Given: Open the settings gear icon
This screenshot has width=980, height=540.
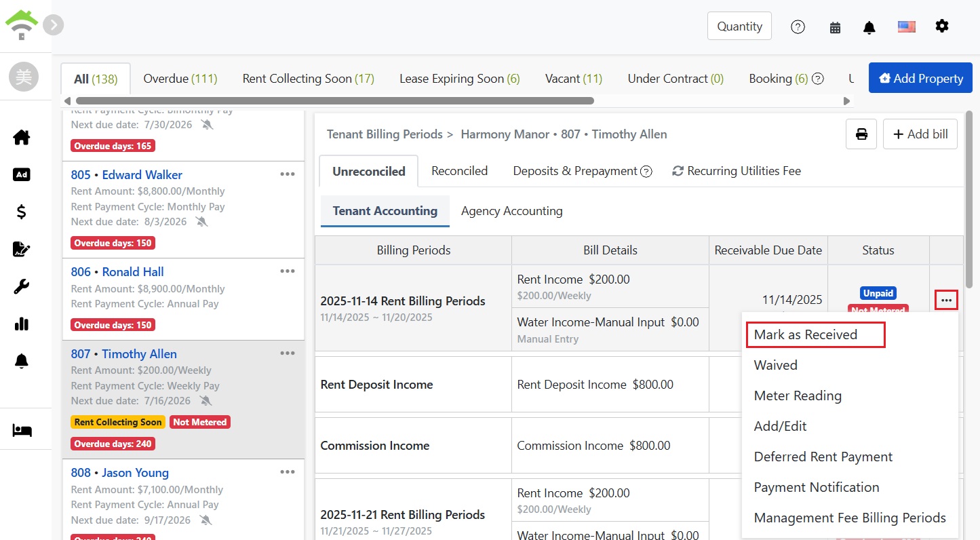Looking at the screenshot, I should coord(942,26).
